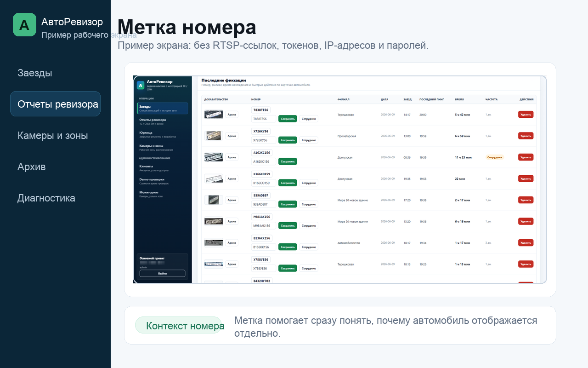Open the Диагностика sidebar section
Image resolution: width=588 pixels, height=368 pixels.
(x=46, y=198)
